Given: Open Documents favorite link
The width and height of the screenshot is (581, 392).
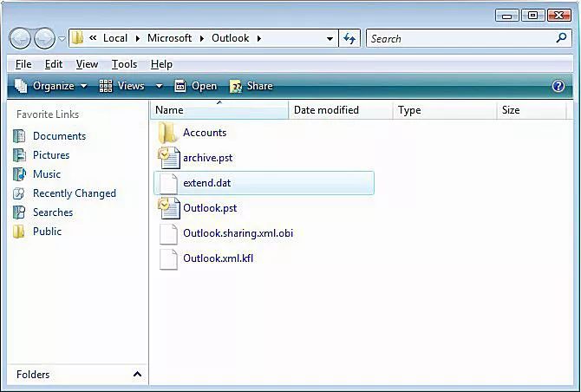Looking at the screenshot, I should (x=59, y=136).
